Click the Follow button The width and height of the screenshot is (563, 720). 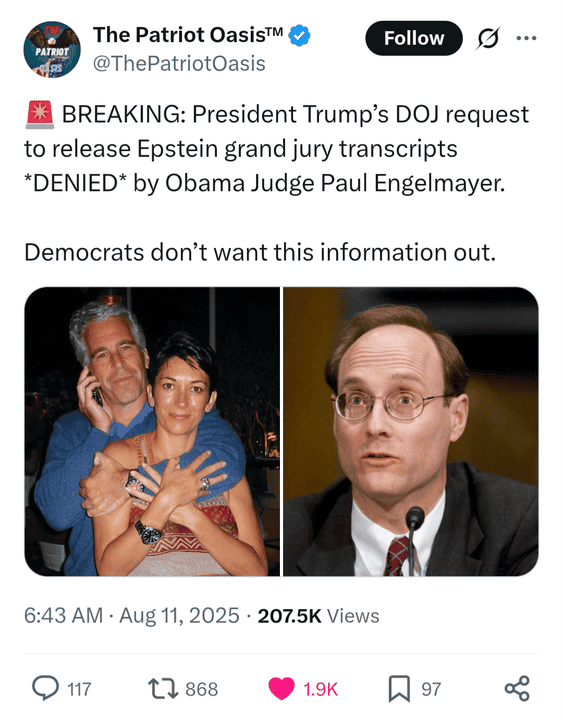(x=413, y=38)
